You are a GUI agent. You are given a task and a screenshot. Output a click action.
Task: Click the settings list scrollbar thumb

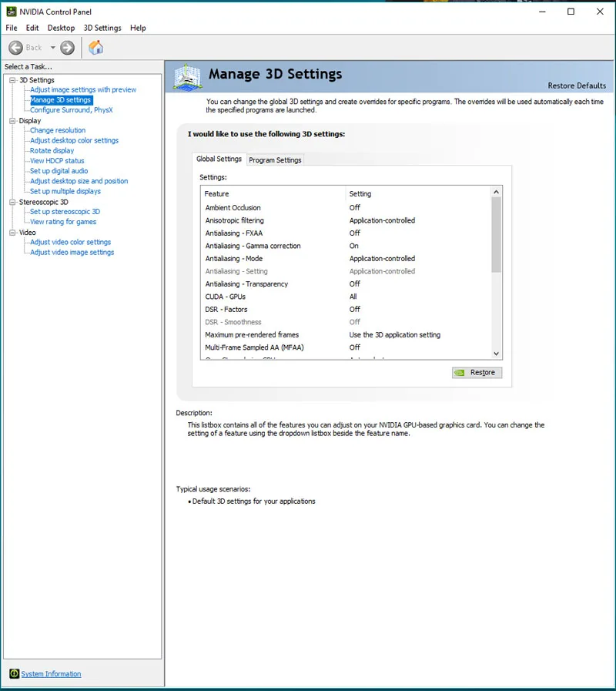(496, 235)
